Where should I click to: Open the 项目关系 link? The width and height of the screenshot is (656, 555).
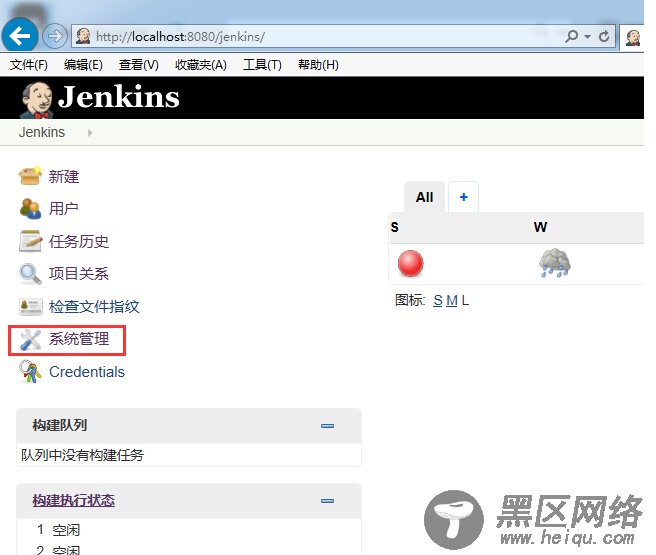[x=79, y=274]
